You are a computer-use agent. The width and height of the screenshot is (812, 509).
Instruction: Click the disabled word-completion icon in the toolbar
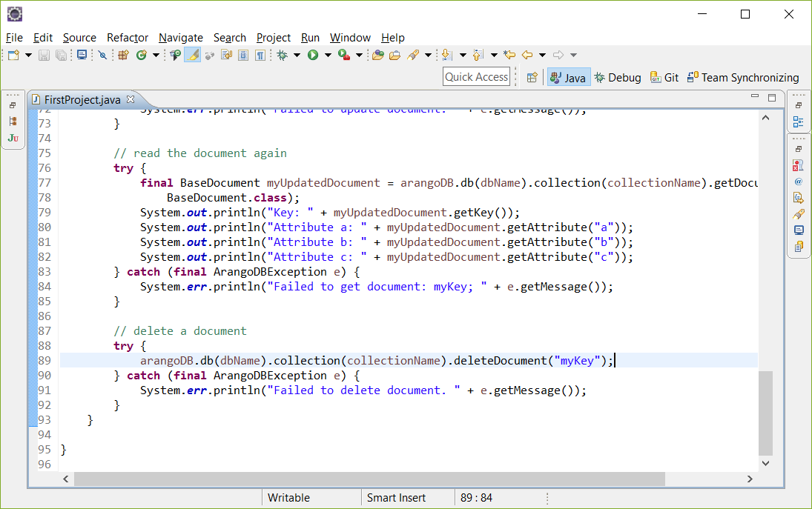pyautogui.click(x=210, y=55)
